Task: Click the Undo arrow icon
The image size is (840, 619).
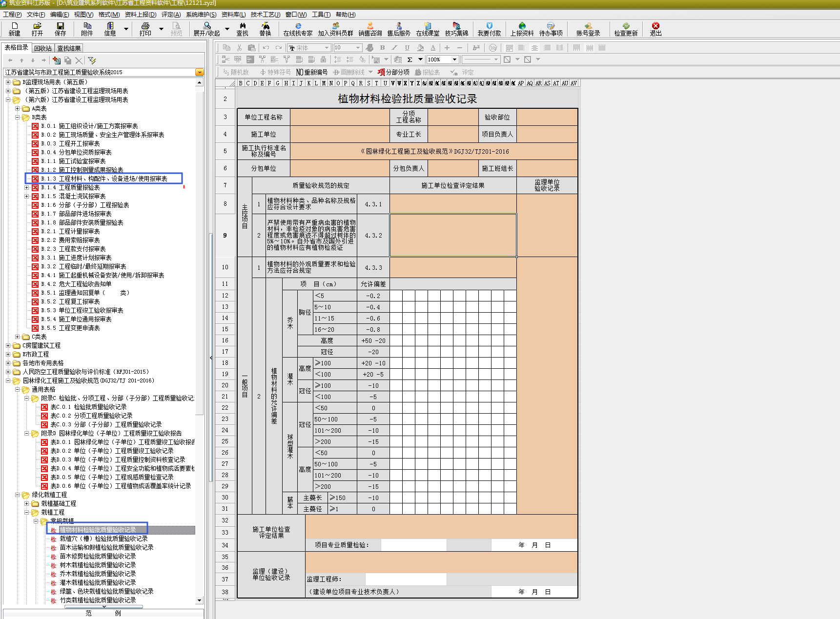Action: point(266,48)
